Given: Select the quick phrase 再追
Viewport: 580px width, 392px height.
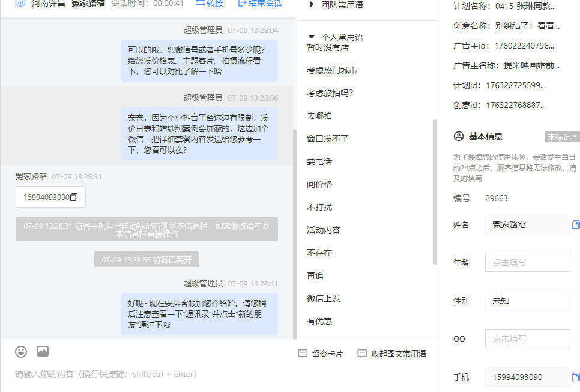Looking at the screenshot, I should 315,276.
